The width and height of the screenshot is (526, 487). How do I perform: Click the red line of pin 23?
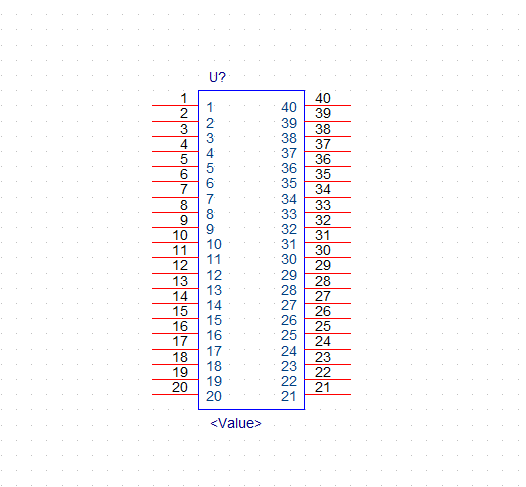(x=328, y=364)
